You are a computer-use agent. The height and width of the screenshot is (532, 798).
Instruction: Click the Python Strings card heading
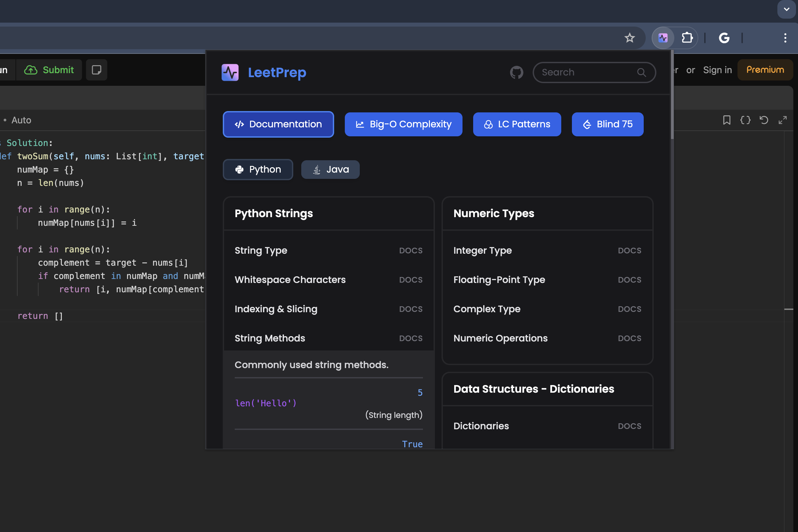(x=273, y=213)
